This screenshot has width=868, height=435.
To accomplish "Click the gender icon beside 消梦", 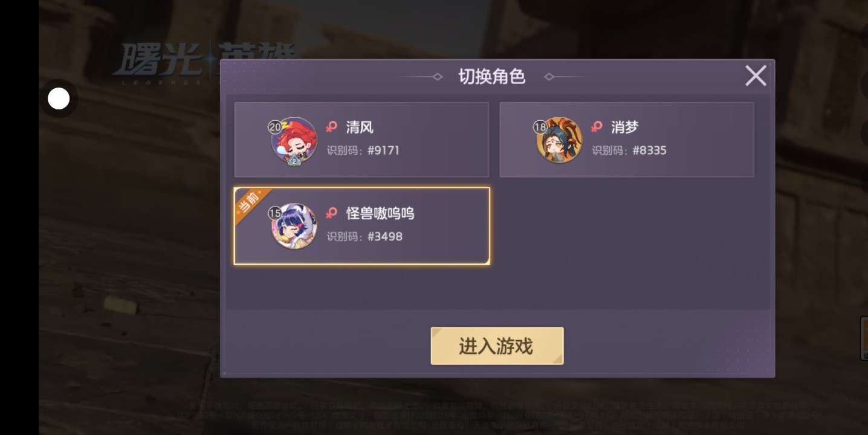I will (597, 127).
